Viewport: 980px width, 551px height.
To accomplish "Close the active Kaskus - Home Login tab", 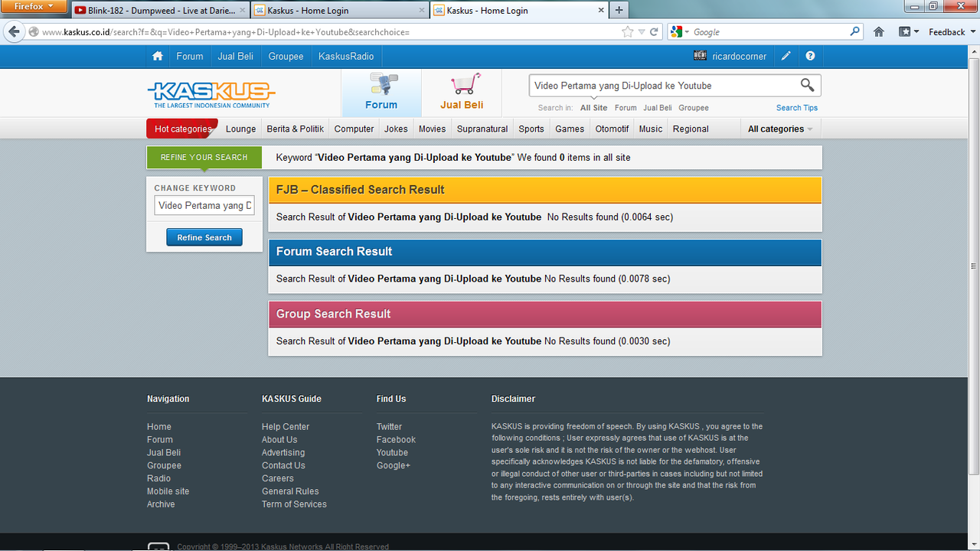I will click(601, 11).
